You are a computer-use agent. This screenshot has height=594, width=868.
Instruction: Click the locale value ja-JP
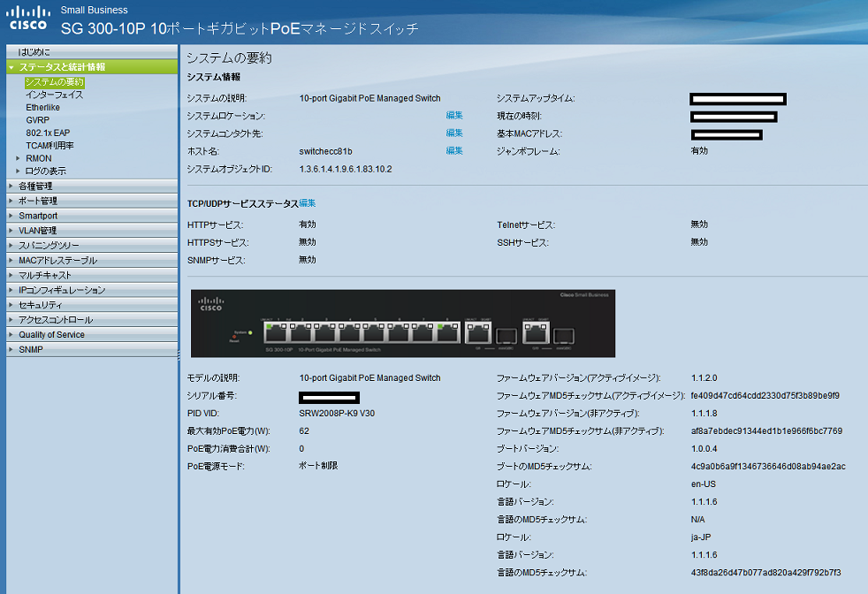[701, 537]
